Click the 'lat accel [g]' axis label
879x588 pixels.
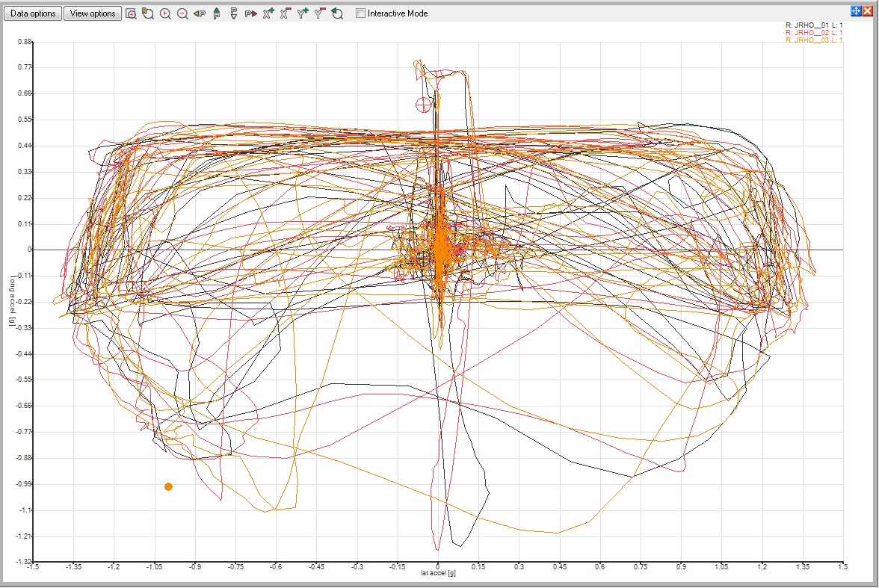[x=438, y=573]
